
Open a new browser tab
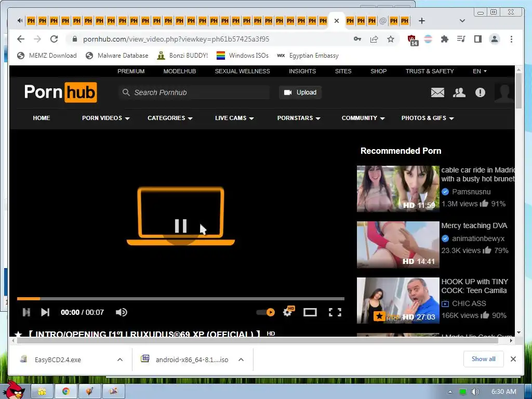(422, 21)
